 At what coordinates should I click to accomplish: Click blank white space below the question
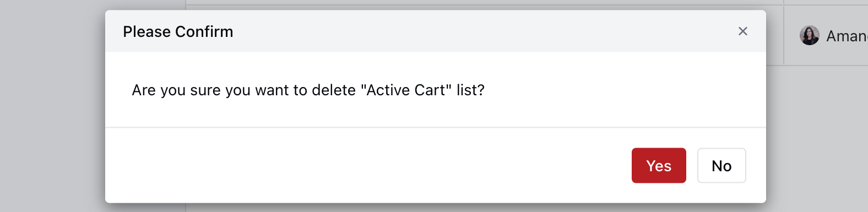click(435, 114)
